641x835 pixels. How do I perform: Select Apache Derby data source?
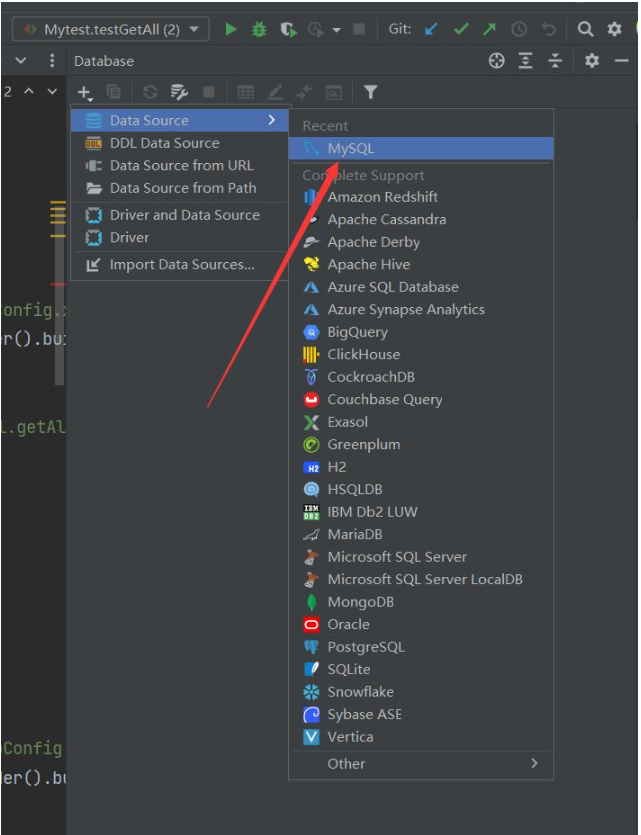coord(421,242)
